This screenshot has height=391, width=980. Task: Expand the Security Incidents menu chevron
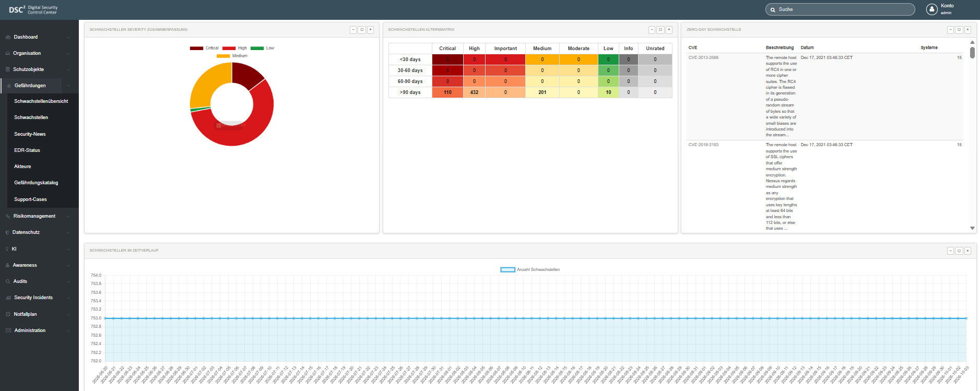click(68, 298)
